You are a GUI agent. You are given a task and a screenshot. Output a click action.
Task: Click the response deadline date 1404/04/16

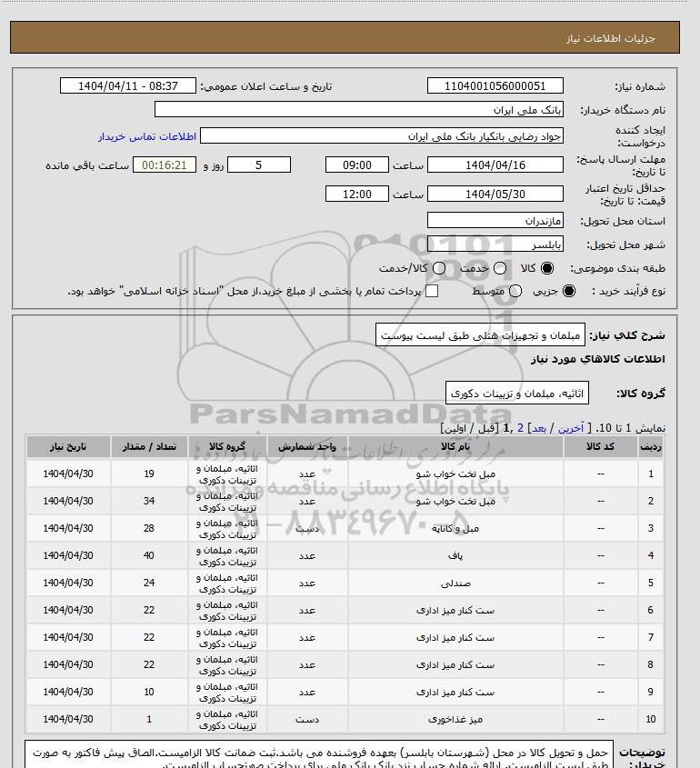coord(495,165)
